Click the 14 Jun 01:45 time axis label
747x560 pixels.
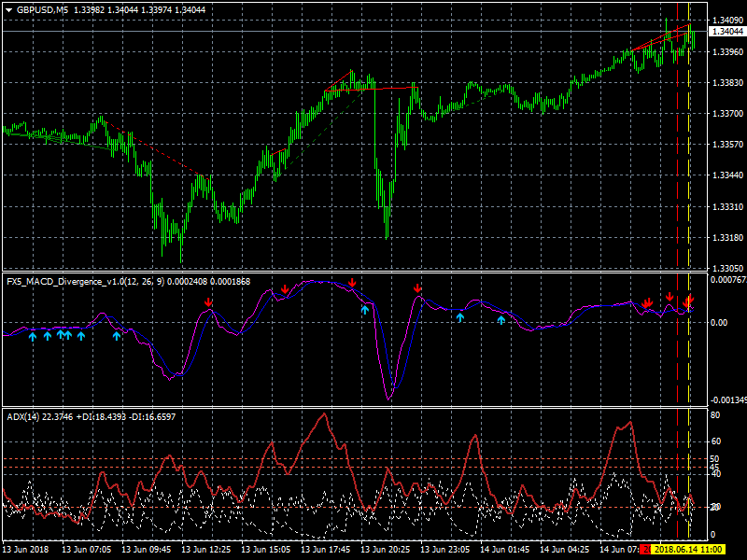point(504,549)
